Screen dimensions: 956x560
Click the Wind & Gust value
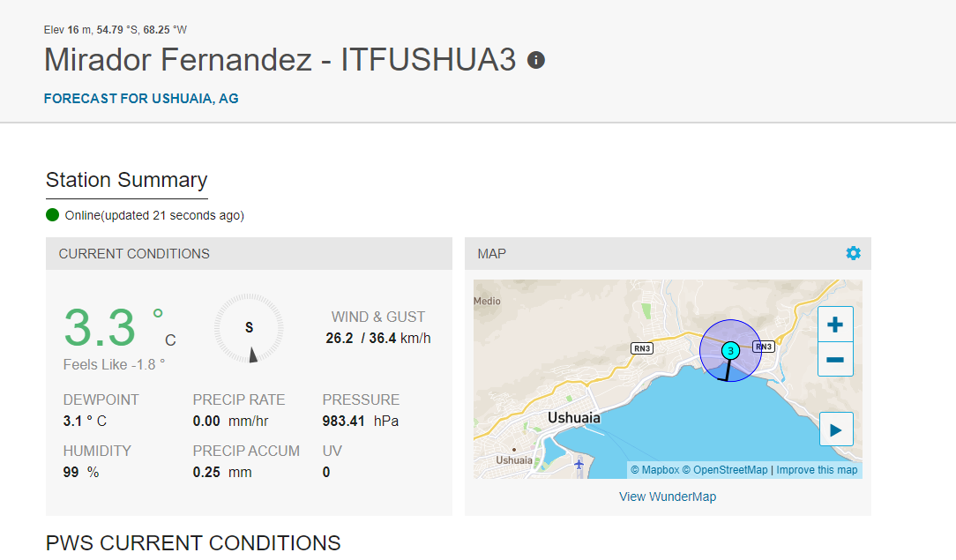(x=378, y=338)
